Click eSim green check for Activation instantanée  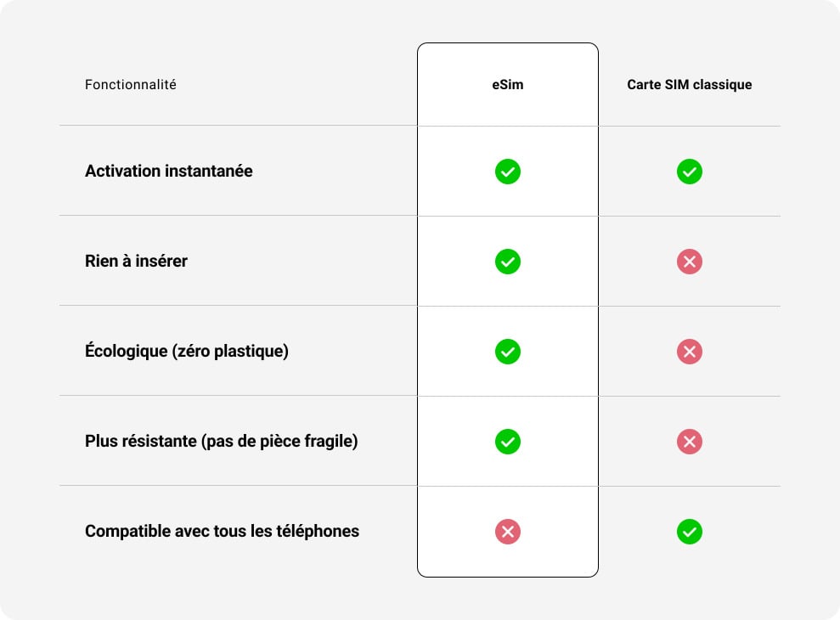pyautogui.click(x=508, y=172)
